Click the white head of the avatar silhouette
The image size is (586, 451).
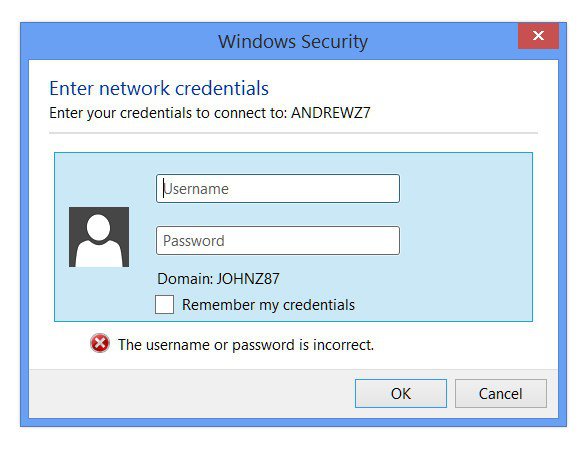pyautogui.click(x=98, y=227)
